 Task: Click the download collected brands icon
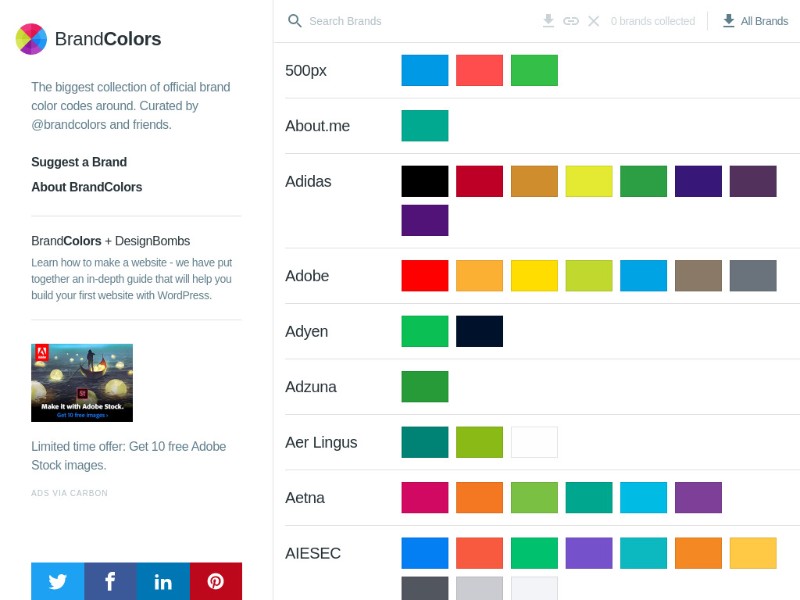(x=548, y=21)
